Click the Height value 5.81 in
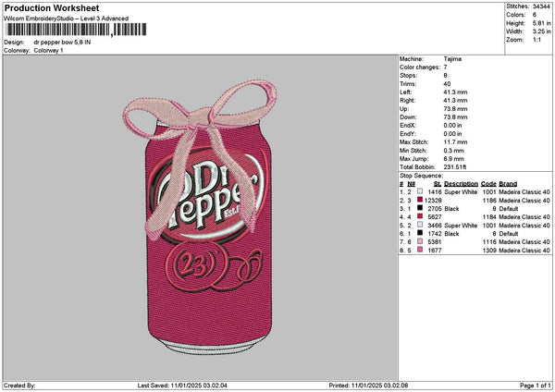The image size is (555, 392). [x=541, y=23]
